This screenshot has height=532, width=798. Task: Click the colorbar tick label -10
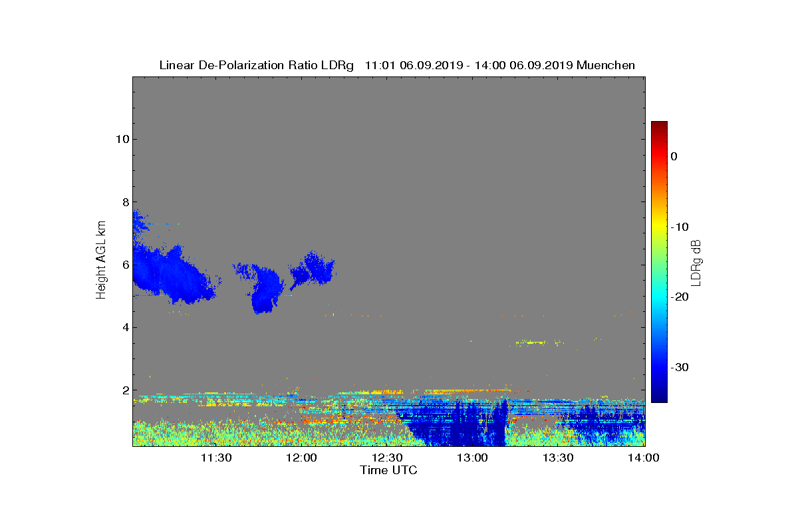(680, 227)
